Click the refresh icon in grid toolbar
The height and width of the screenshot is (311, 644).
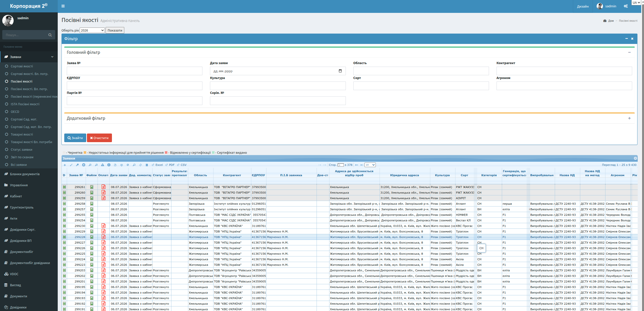coord(140,165)
